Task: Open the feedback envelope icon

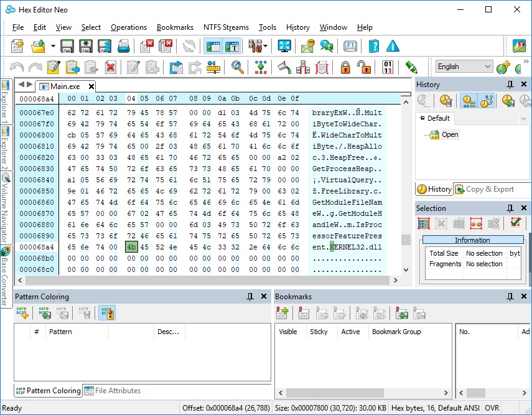Action: [x=308, y=46]
